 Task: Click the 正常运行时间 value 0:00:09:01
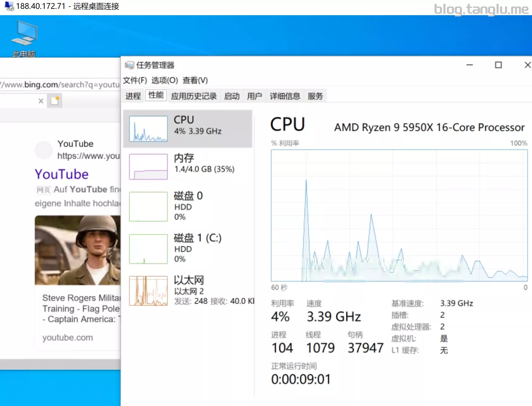coord(301,379)
